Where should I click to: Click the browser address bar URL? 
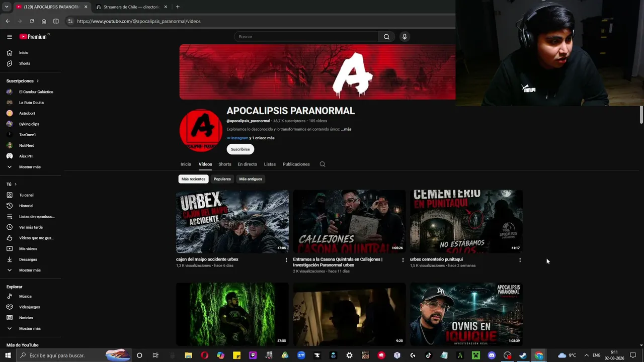pos(139,21)
